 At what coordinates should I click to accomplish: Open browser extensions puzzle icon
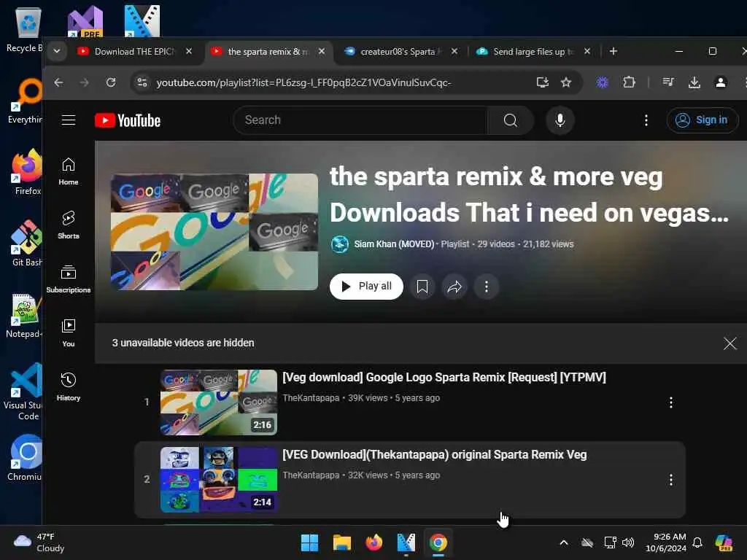[630, 83]
